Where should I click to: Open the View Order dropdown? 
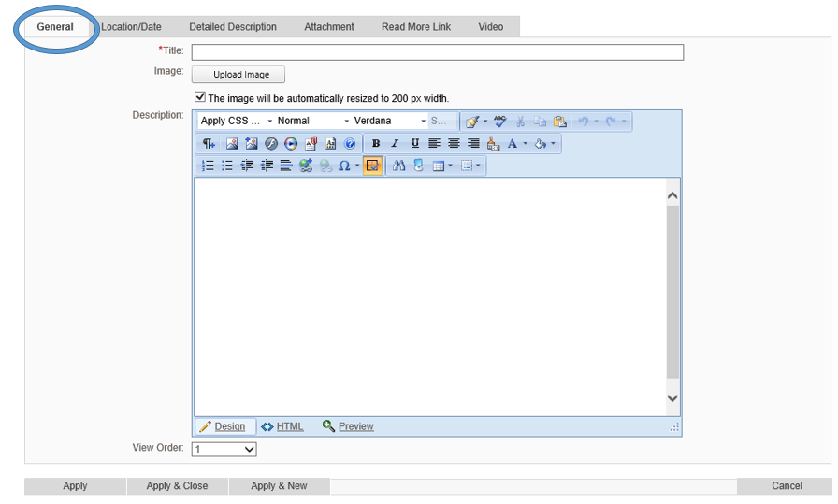coord(224,449)
